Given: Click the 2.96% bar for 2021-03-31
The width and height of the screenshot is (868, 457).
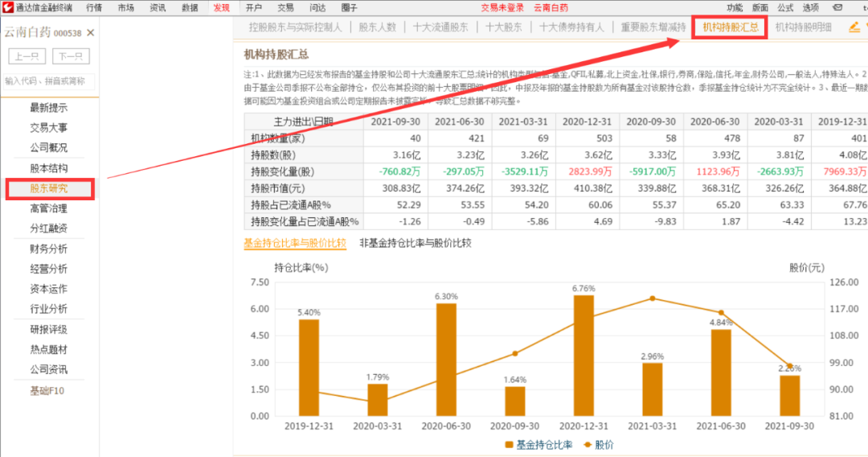Looking at the screenshot, I should [x=652, y=389].
